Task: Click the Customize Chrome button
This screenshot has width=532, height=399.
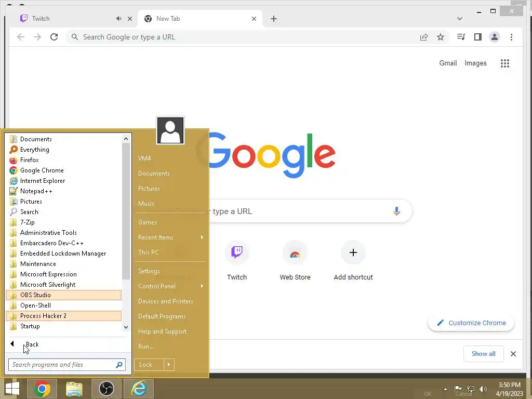Action: [x=471, y=323]
